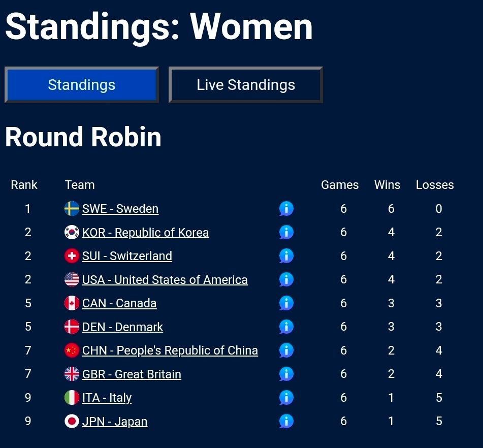Image resolution: width=483 pixels, height=448 pixels.
Task: Open Japan's info icon
Action: tap(286, 422)
